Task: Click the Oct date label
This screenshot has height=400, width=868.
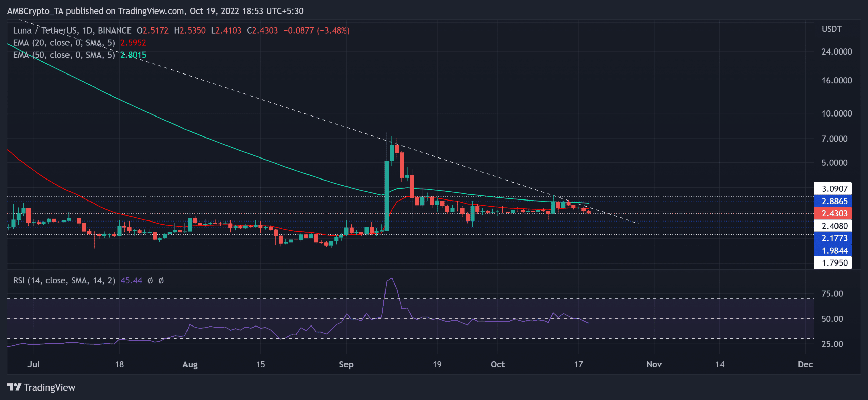Action: [x=497, y=365]
